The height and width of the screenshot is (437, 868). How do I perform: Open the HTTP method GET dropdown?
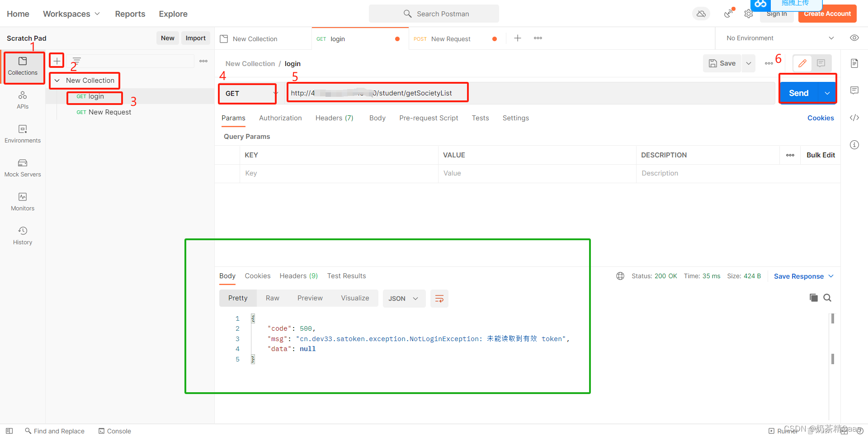point(248,94)
